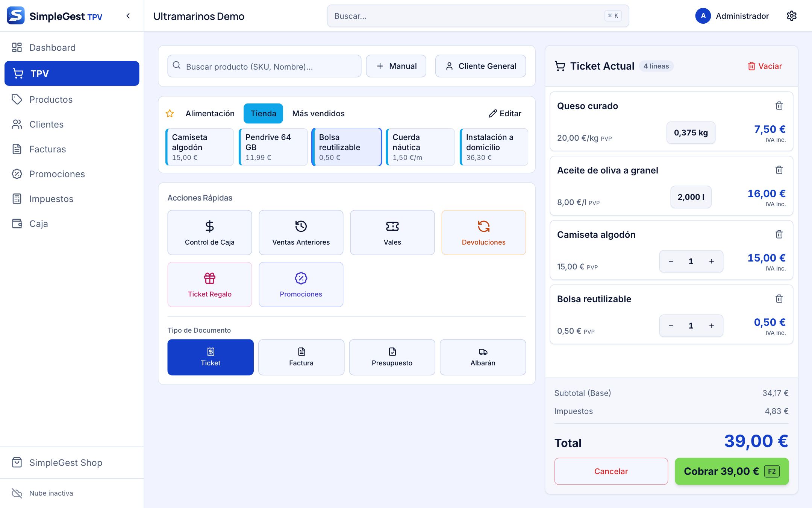Screen dimensions: 812x508
Task: Open Control de Caja action
Action: (x=210, y=233)
